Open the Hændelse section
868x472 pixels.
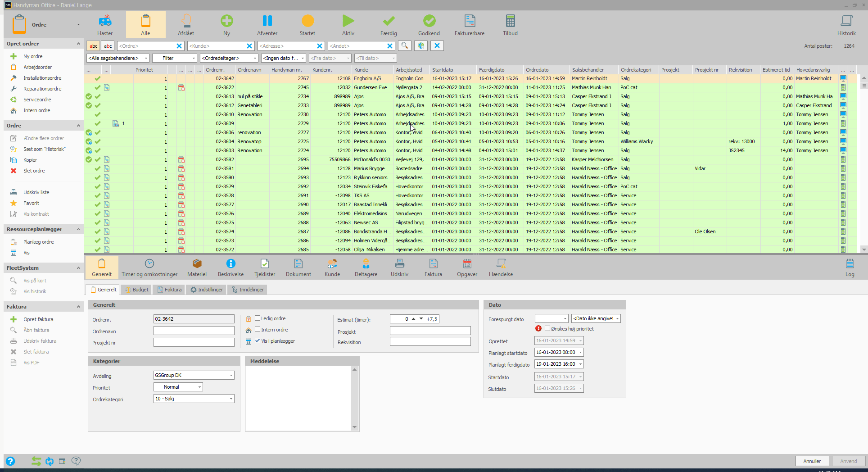pyautogui.click(x=501, y=268)
